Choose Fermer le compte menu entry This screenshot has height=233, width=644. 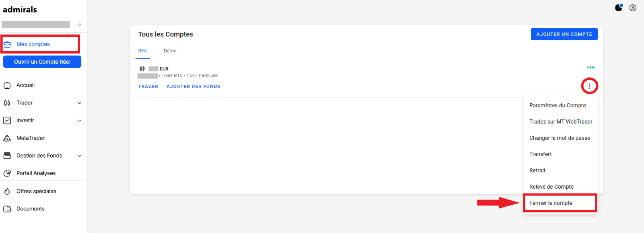click(551, 203)
